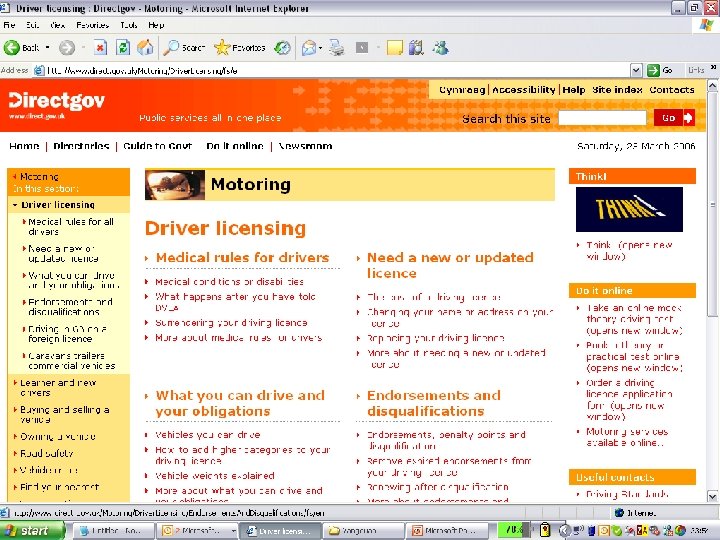Open the address bar dropdown arrow

click(x=636, y=70)
